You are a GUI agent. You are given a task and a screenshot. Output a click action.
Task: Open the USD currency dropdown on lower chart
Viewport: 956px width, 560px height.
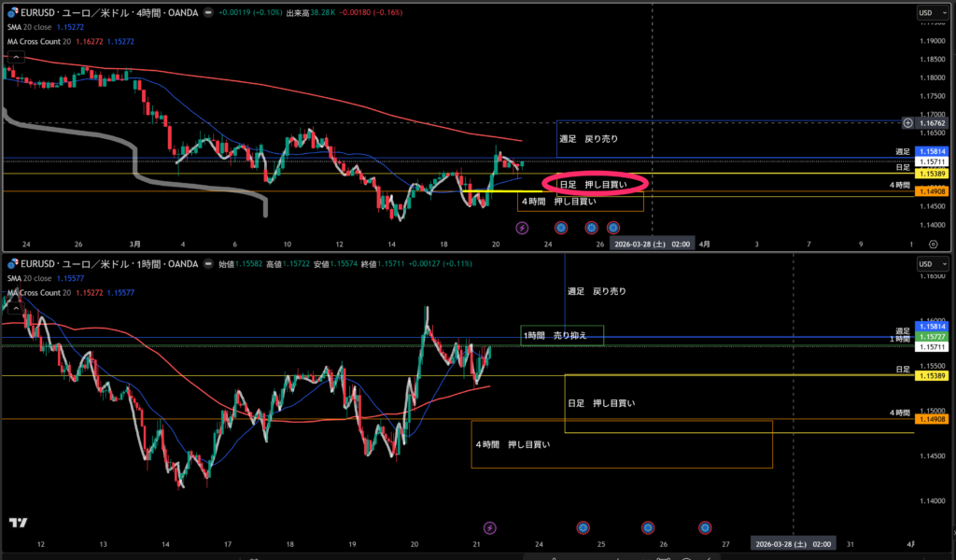(924, 263)
